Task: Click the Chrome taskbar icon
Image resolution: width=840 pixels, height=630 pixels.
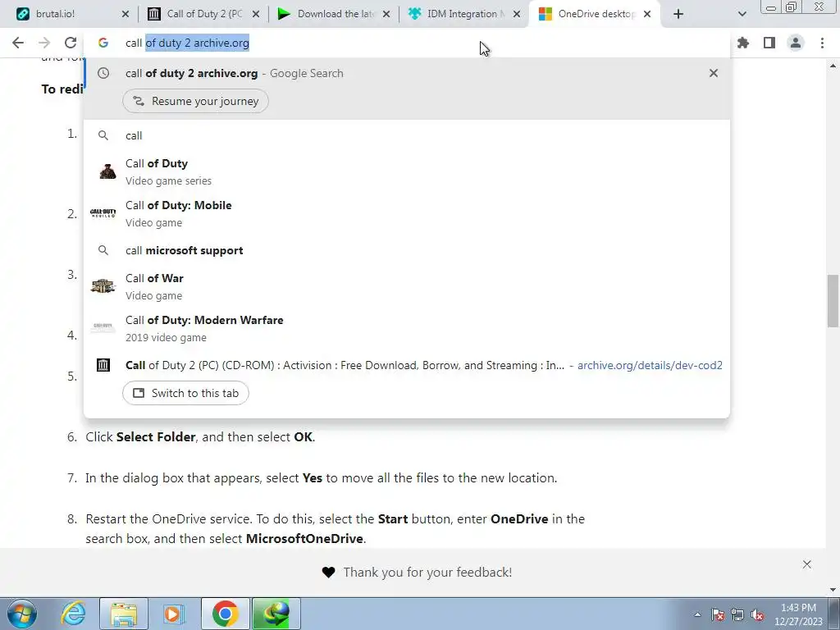Action: tap(225, 614)
